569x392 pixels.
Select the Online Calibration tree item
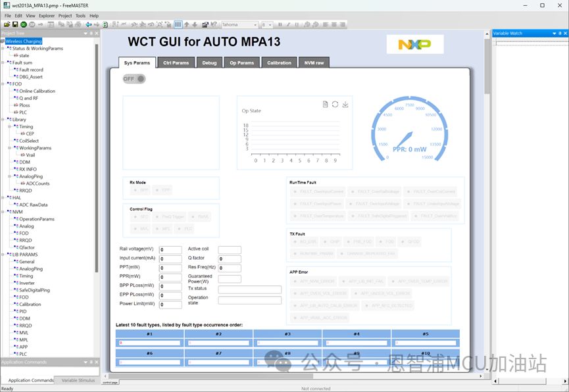tap(37, 91)
